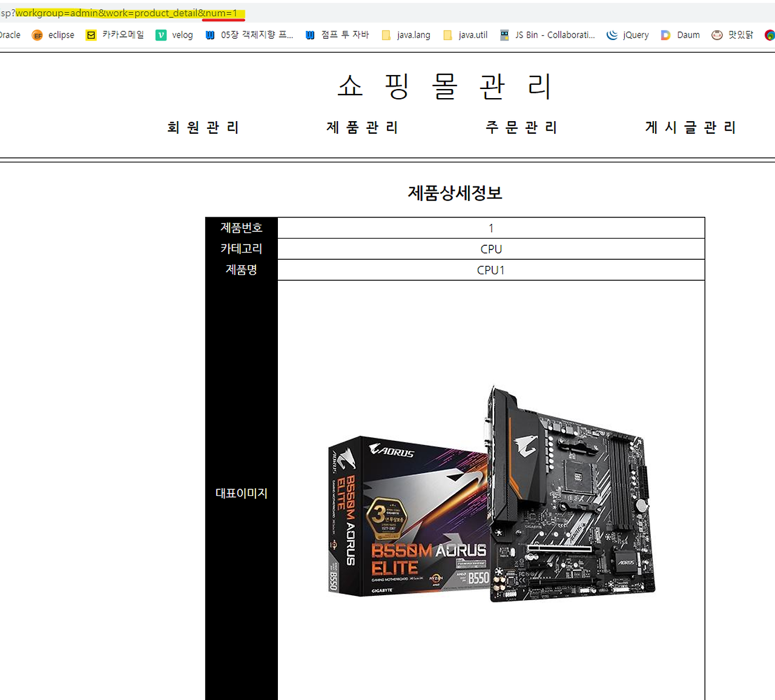Screen dimensions: 775x700
Task: Click the Daum bookmark label
Action: click(688, 35)
